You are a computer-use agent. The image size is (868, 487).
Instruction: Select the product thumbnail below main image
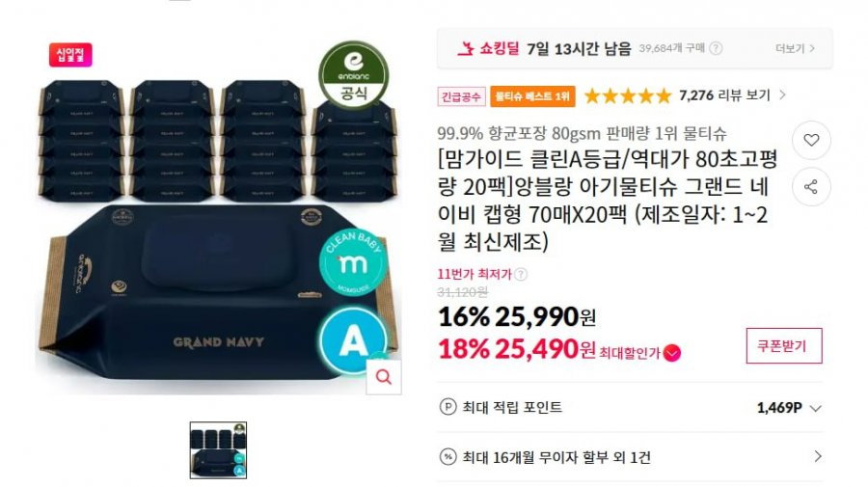218,450
